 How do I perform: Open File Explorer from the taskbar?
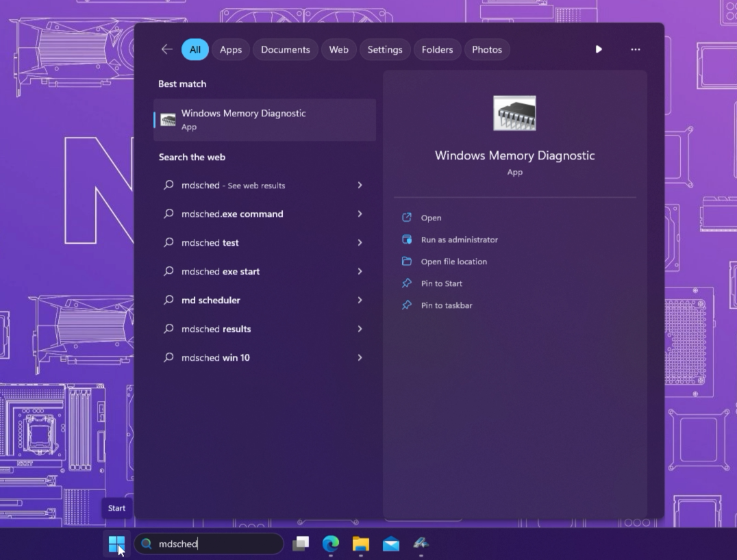(x=361, y=544)
